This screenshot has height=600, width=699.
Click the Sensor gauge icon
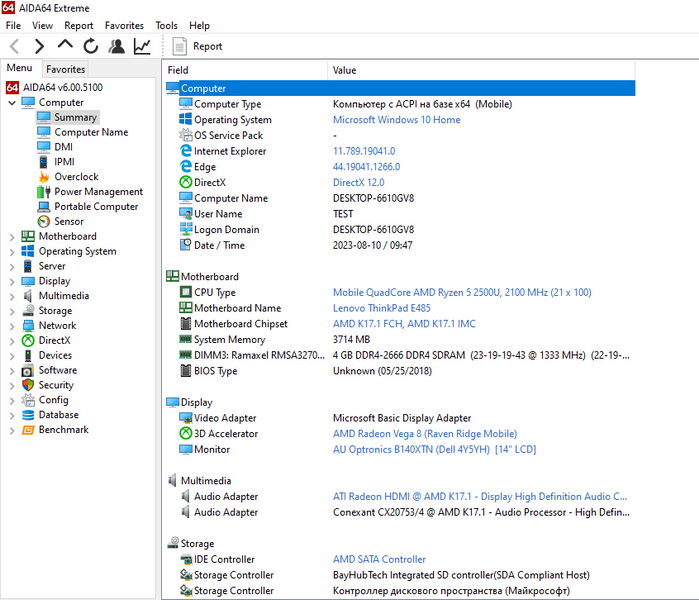tap(43, 222)
